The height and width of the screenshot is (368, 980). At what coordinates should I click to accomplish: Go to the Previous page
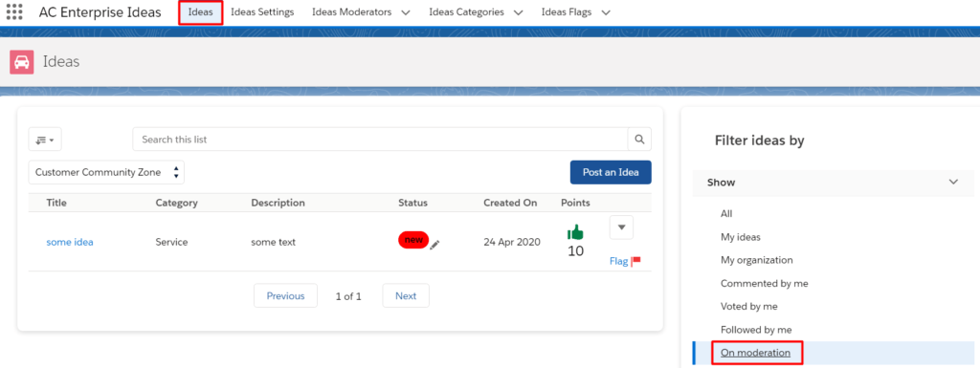coord(285,295)
